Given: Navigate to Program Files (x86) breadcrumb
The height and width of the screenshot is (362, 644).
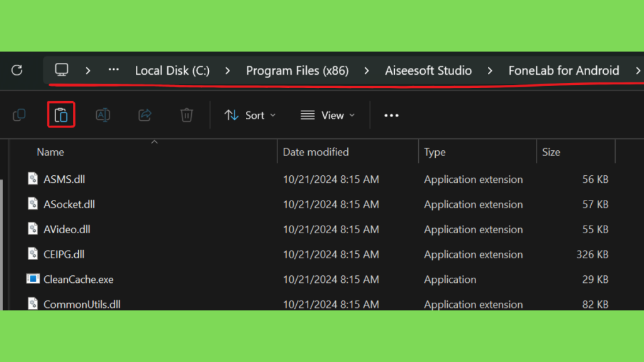Looking at the screenshot, I should (297, 70).
